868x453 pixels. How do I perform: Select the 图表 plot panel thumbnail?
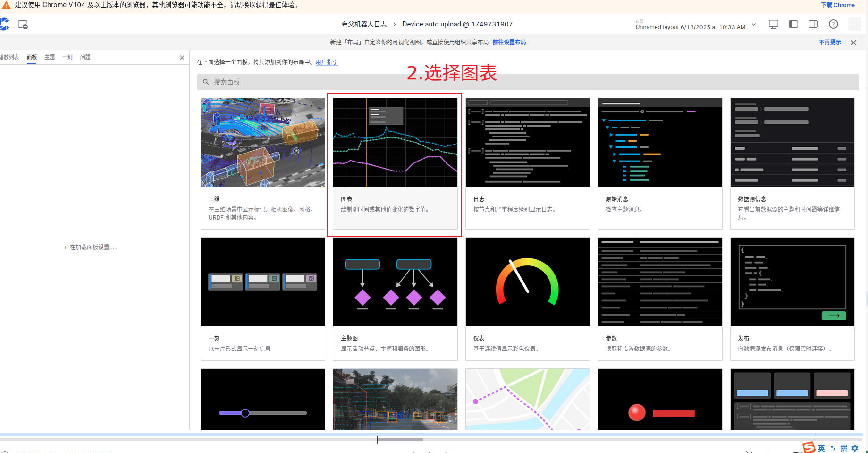coord(395,143)
